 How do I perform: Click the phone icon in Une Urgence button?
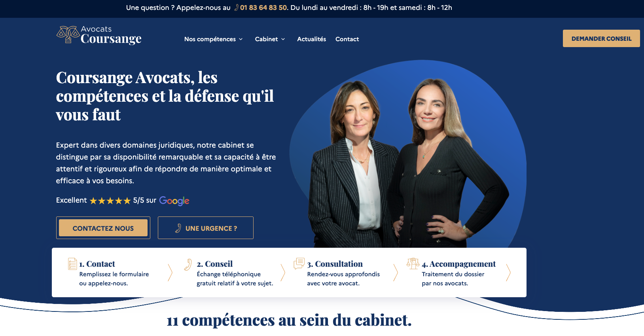click(178, 228)
